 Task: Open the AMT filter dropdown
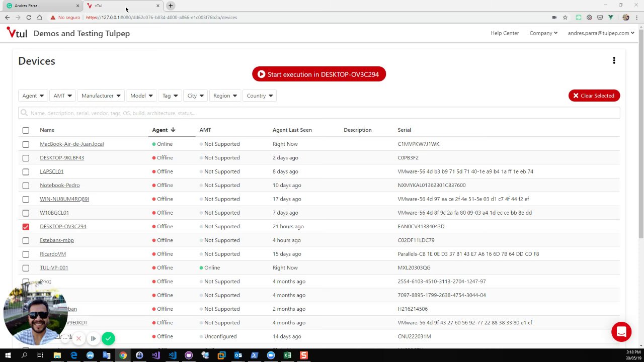pos(63,96)
